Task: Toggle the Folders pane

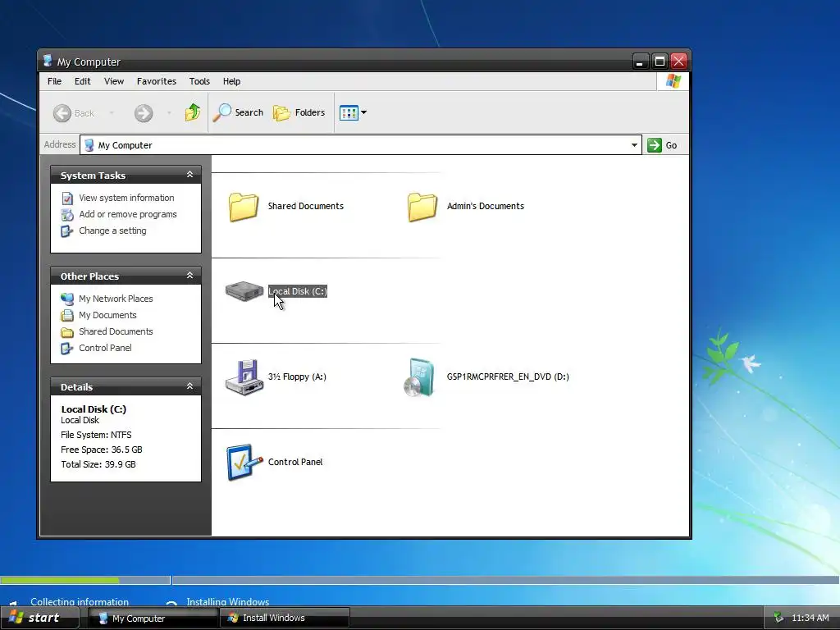Action: pos(299,112)
